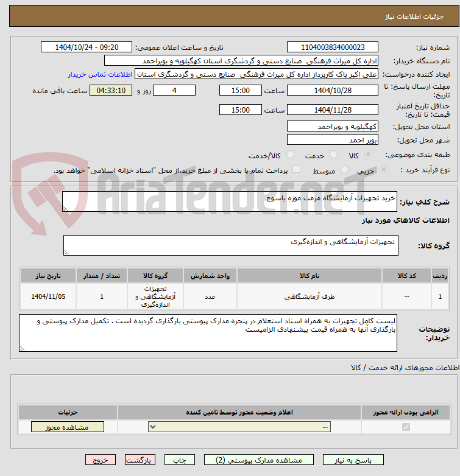
Task: Click the خروج exit button
Action: (x=101, y=460)
